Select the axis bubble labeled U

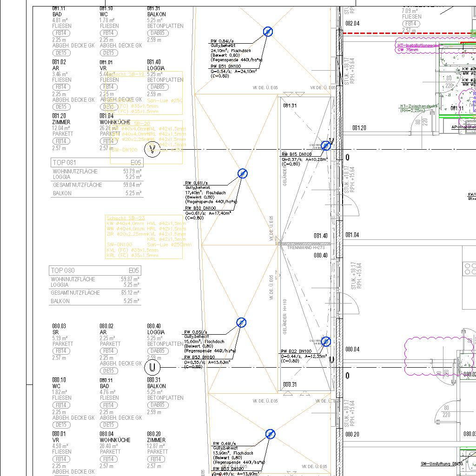pyautogui.click(x=152, y=368)
